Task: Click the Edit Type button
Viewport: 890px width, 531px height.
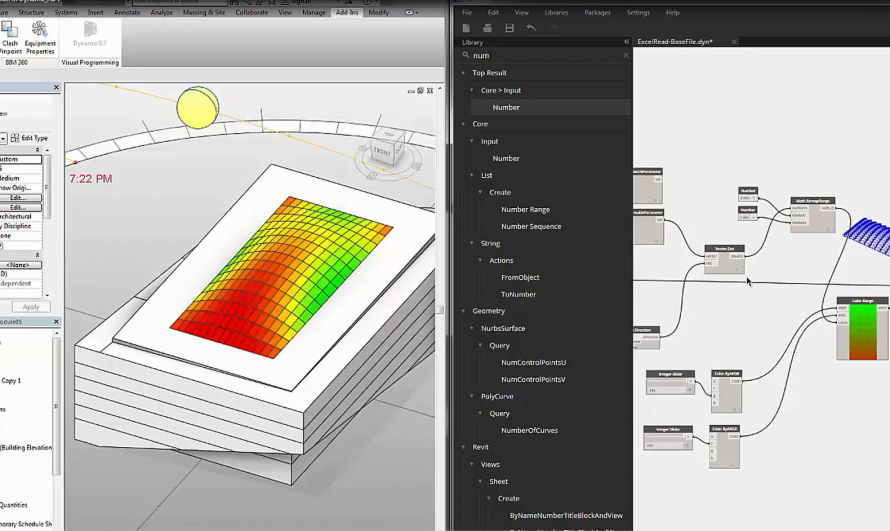Action: (30, 138)
